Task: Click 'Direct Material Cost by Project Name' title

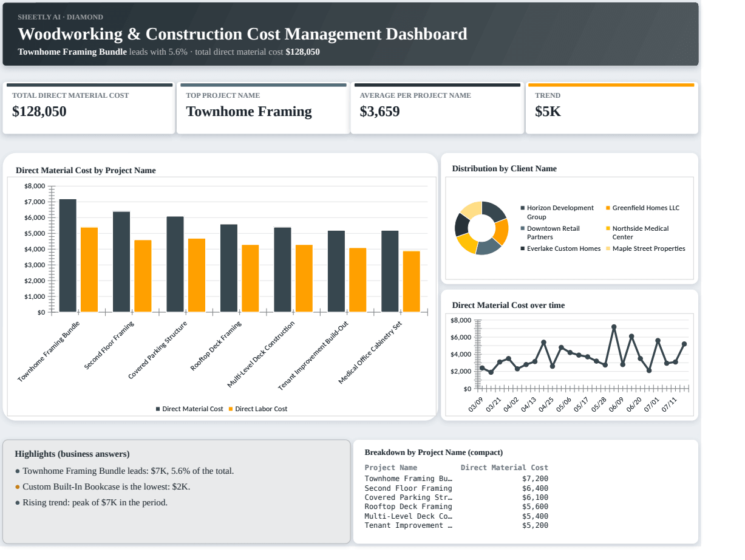Action: click(86, 171)
